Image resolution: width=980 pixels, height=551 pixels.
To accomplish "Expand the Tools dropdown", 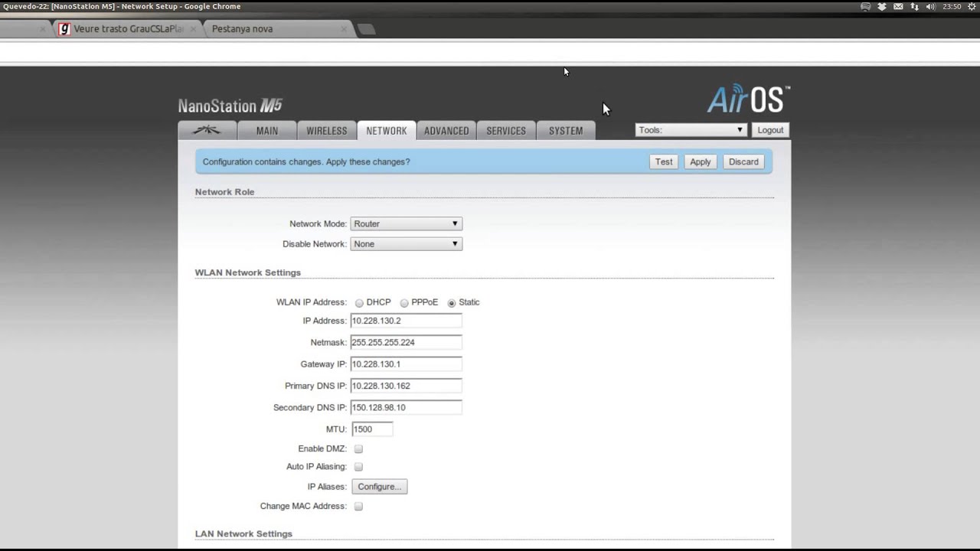I will [x=691, y=130].
